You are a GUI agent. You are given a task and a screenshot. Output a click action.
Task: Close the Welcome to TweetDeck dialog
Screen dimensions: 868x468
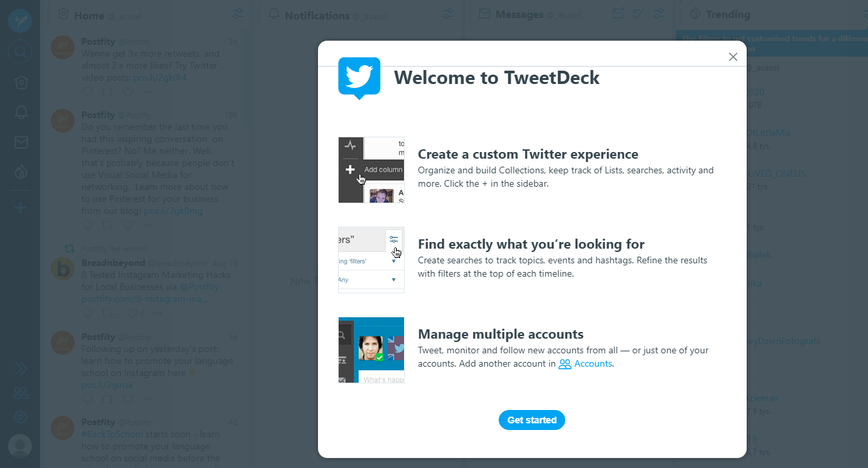click(x=733, y=57)
